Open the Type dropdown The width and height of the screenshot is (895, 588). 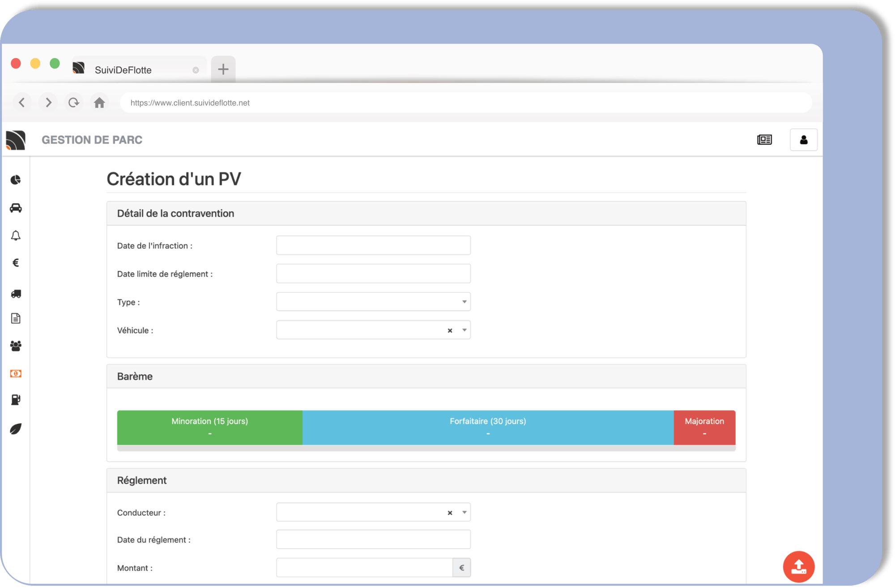pos(373,302)
